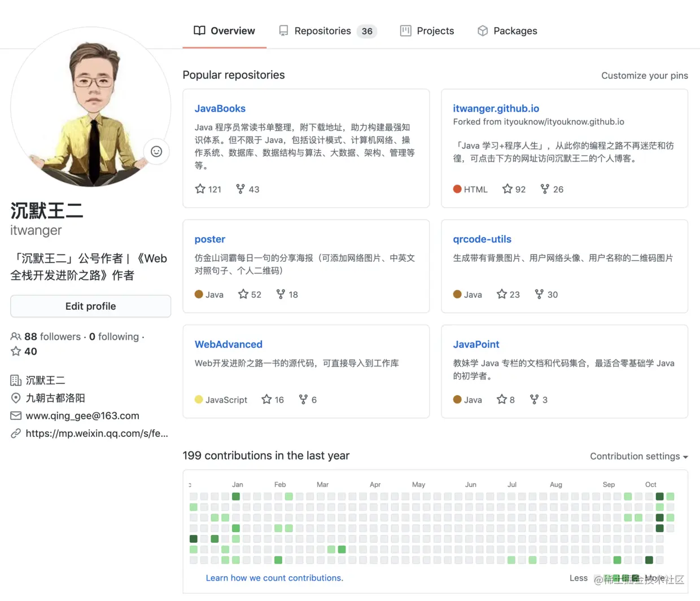The image size is (700, 601).
Task: Click qrcode-utils star count 23
Action: tap(509, 294)
